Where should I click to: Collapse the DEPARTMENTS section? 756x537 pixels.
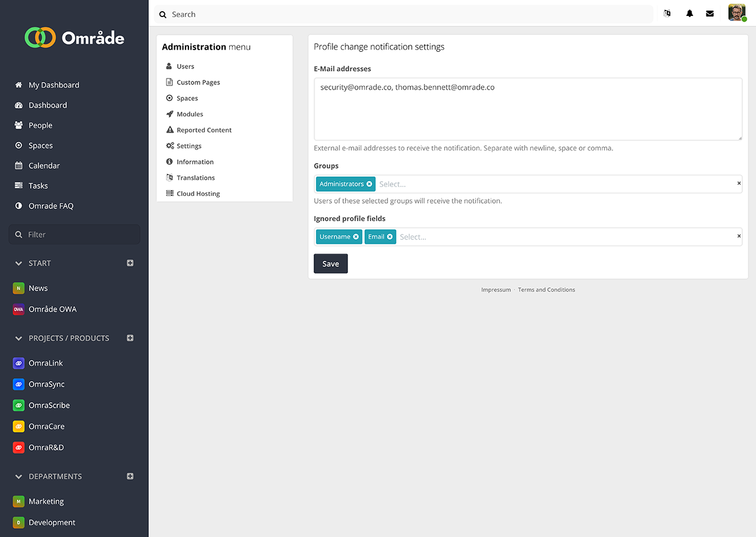click(x=18, y=476)
